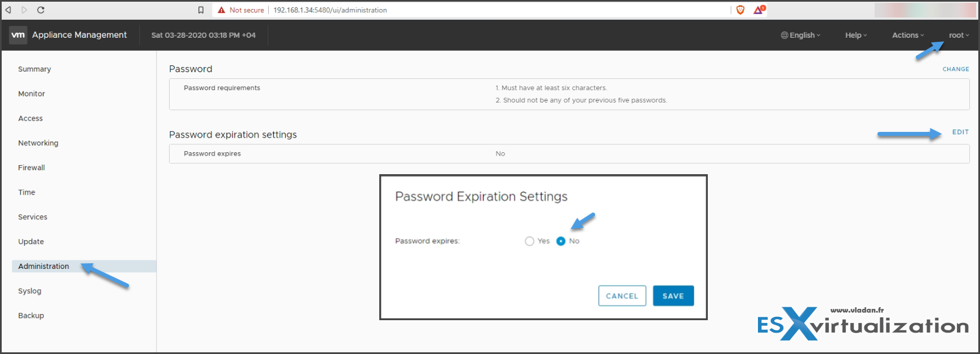Select the No radio button
This screenshot has height=354, width=980.
point(561,241)
